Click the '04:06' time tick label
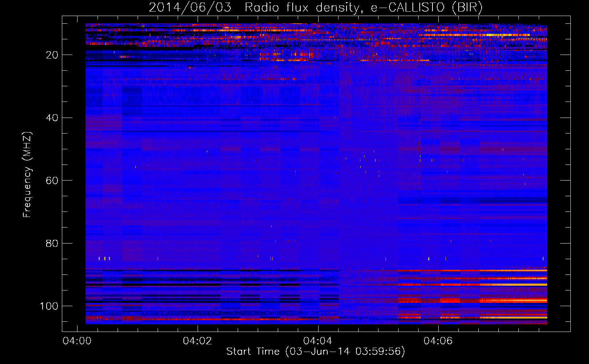Image resolution: width=589 pixels, height=364 pixels. (x=438, y=341)
